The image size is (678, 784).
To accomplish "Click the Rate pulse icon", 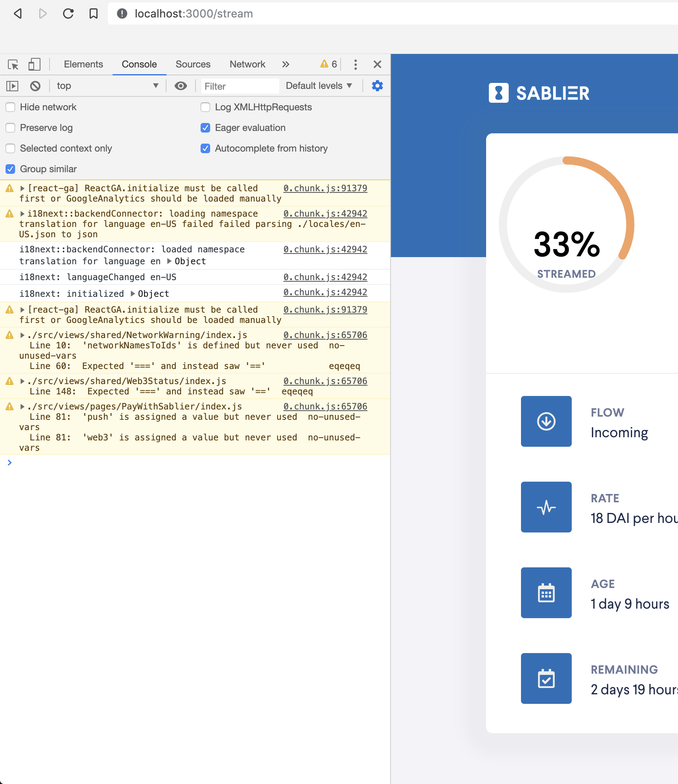I will tap(546, 507).
